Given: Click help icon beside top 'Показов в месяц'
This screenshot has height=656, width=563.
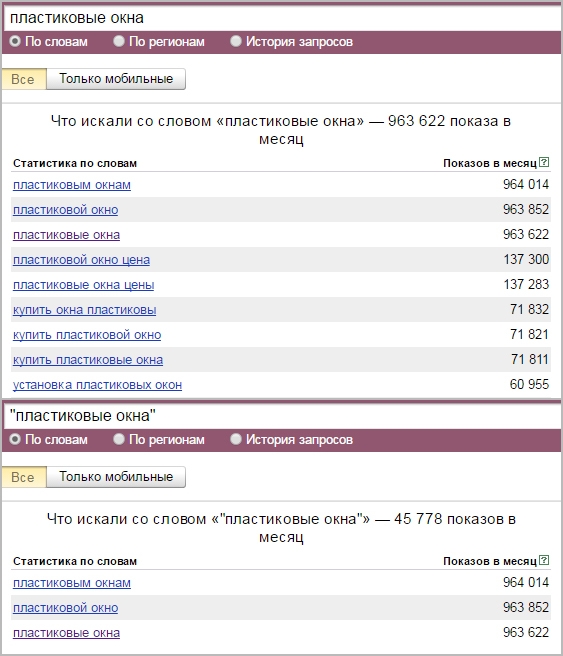Looking at the screenshot, I should click(x=544, y=162).
